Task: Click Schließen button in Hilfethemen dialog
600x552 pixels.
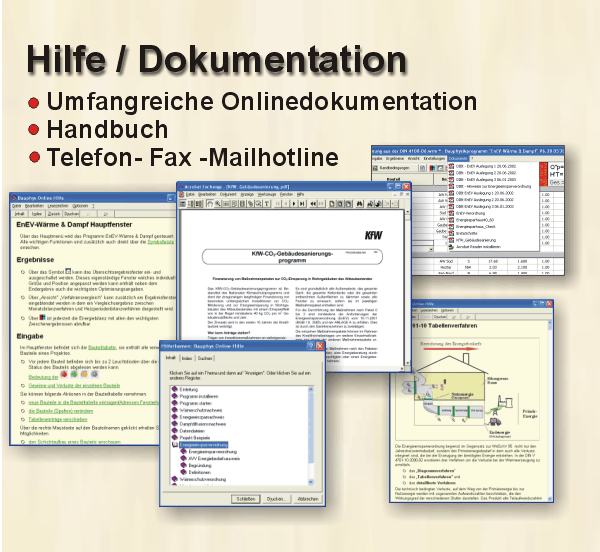Action: coord(246,499)
